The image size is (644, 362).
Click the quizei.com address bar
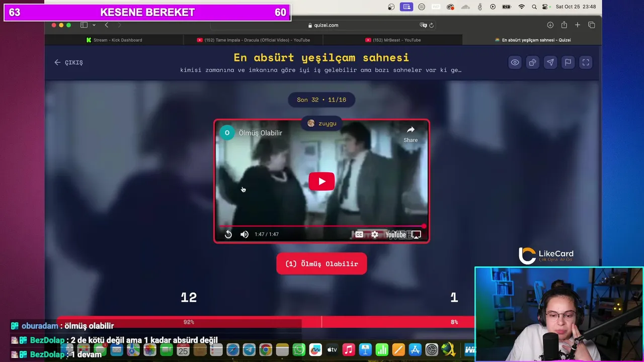323,25
